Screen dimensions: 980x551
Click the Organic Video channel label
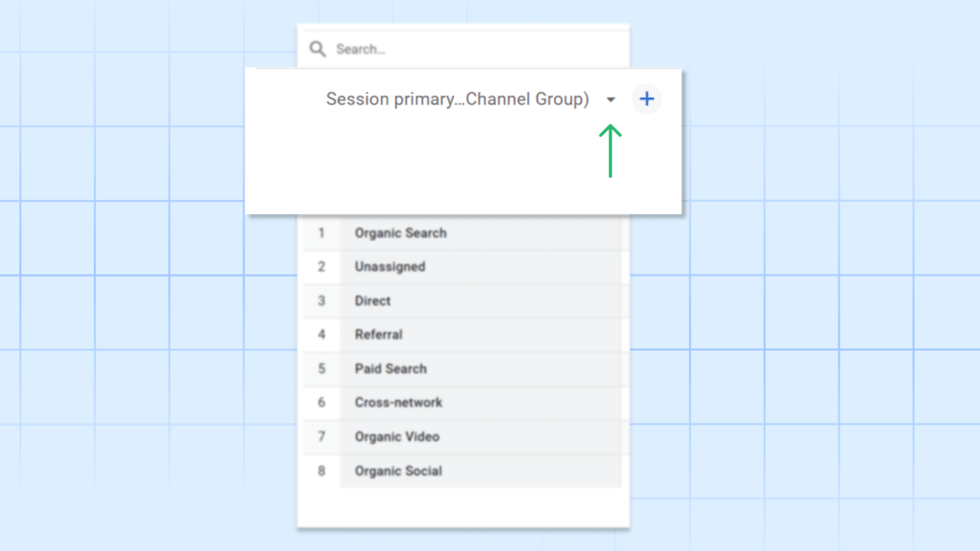coord(396,436)
